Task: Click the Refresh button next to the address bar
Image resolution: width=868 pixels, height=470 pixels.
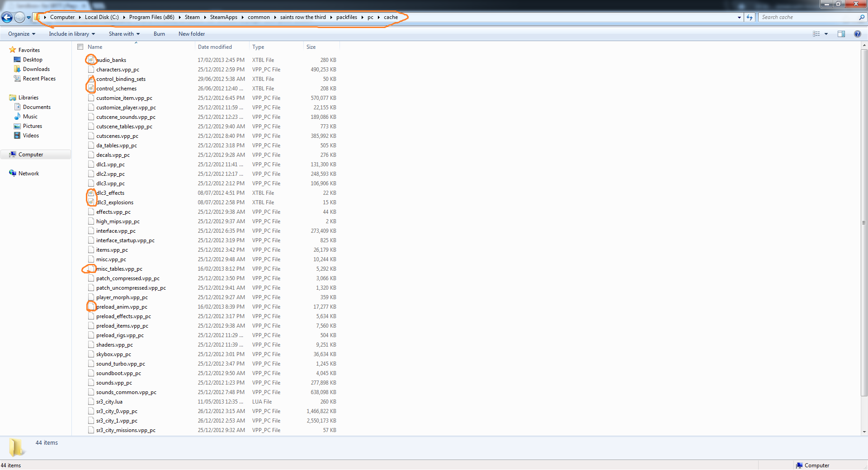Action: point(750,17)
